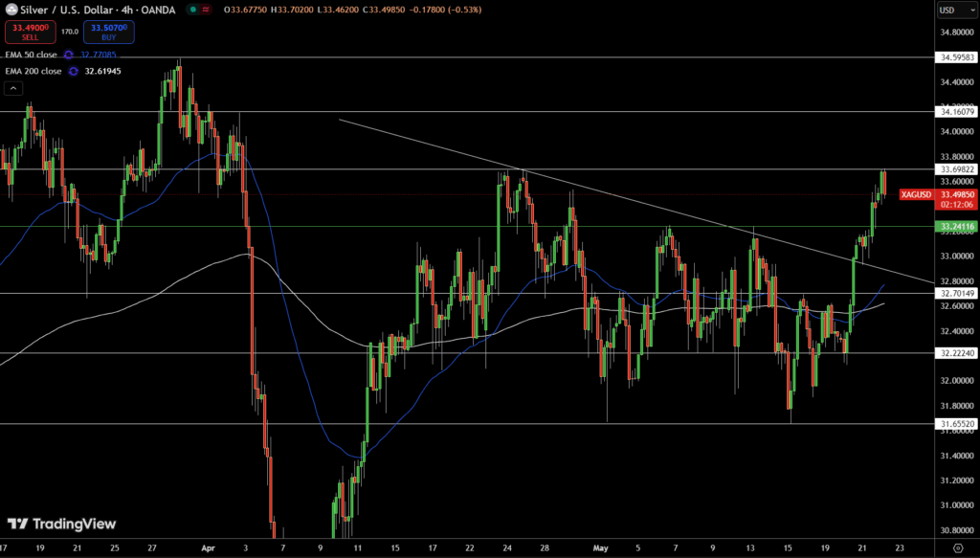Viewport: 980px width, 558px height.
Task: Click the green market status dot
Action: (x=193, y=10)
